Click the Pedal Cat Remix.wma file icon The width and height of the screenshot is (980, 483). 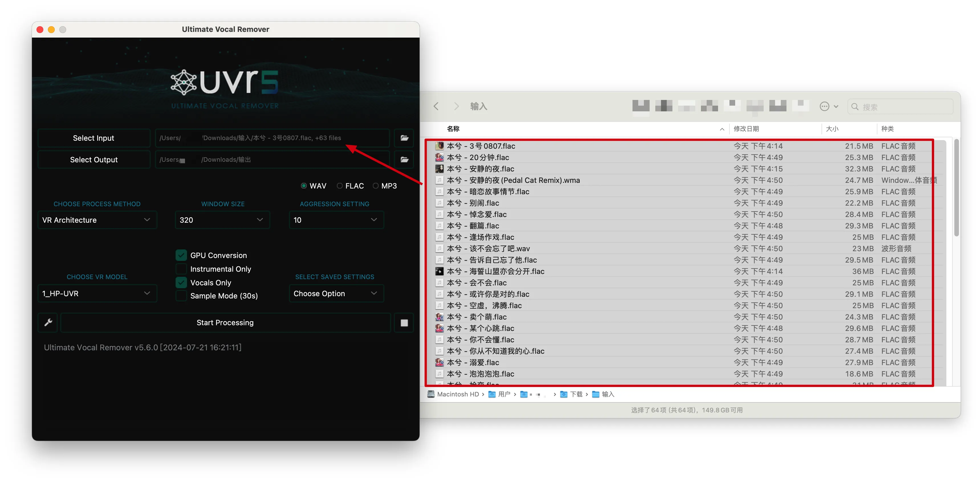tap(439, 180)
